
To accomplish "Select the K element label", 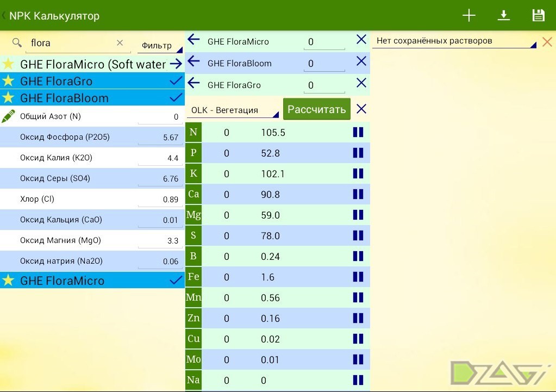I will (x=193, y=173).
